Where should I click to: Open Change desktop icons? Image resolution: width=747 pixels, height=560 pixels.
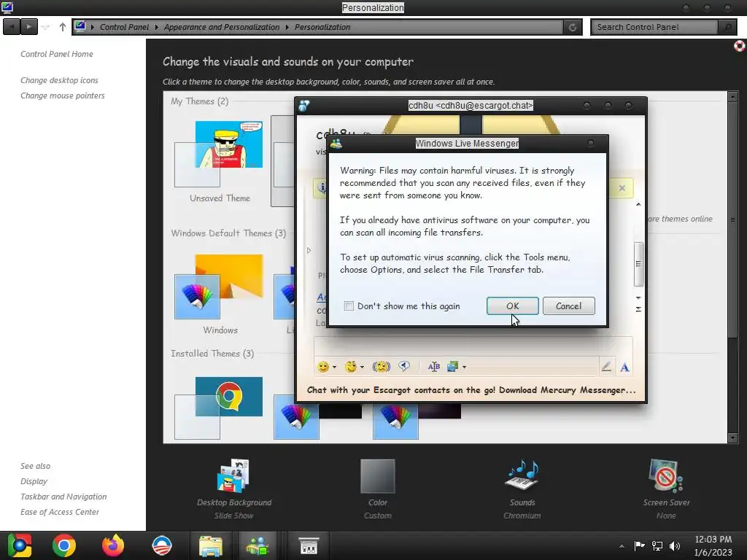(59, 80)
